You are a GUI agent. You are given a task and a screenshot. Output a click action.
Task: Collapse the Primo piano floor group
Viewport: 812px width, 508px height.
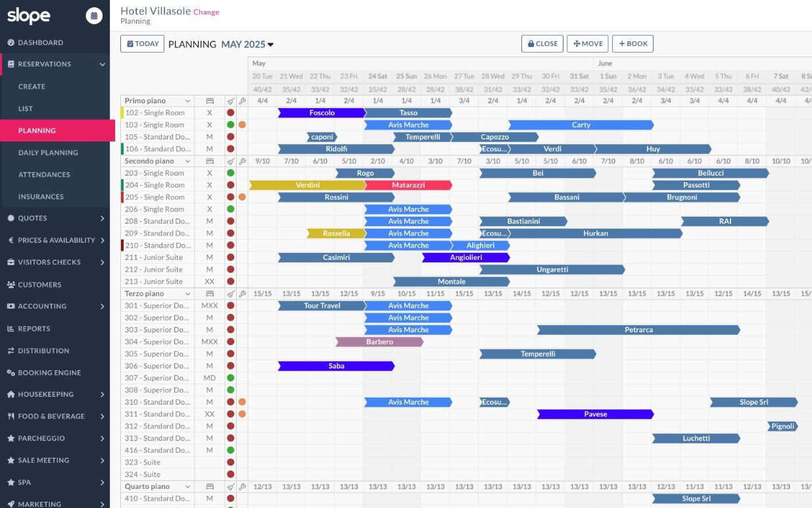pos(187,101)
